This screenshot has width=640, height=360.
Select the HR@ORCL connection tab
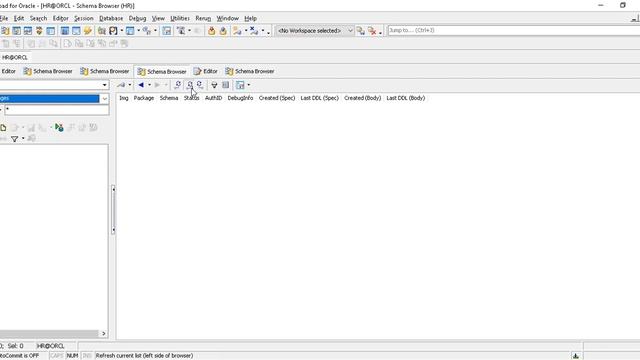pos(15,58)
